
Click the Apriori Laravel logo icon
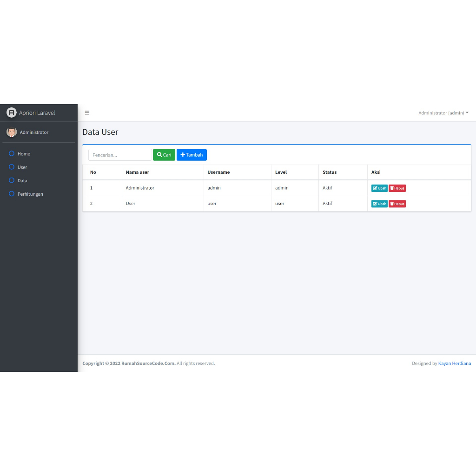(11, 112)
